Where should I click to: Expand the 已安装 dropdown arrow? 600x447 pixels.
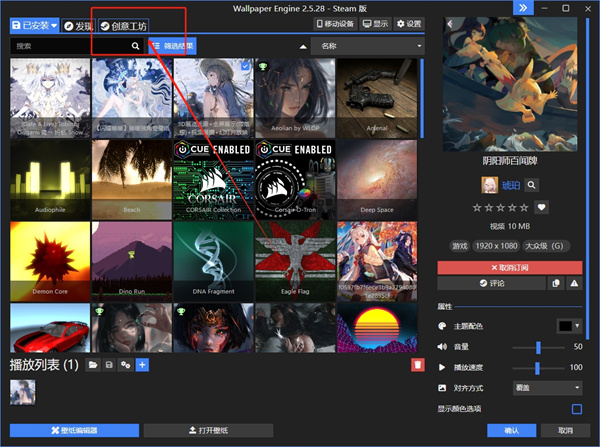tap(54, 26)
